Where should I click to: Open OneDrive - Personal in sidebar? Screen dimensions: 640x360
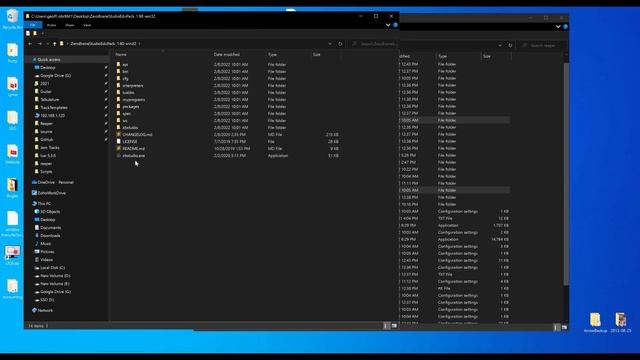[55, 182]
